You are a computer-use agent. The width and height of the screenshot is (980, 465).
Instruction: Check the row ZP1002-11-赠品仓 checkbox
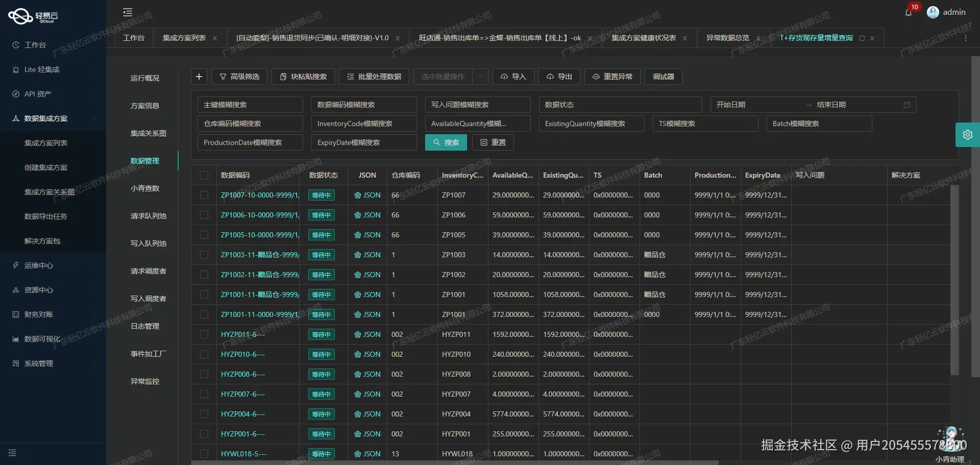click(204, 275)
